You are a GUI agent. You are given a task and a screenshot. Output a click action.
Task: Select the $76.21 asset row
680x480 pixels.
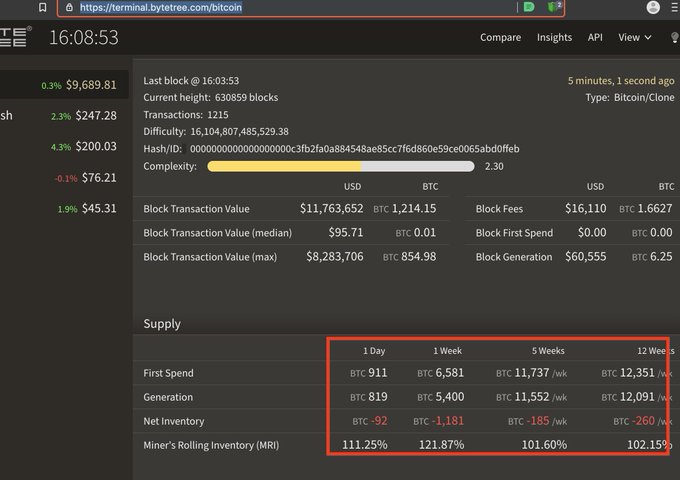[x=64, y=178]
